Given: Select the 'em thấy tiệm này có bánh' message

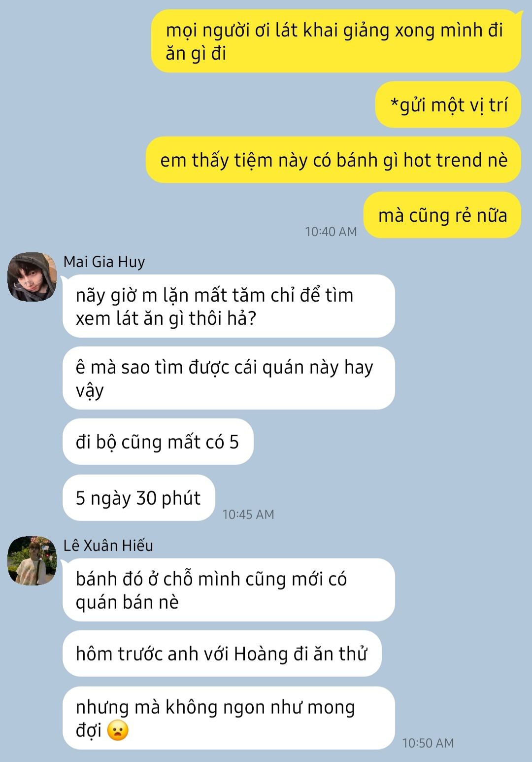Looking at the screenshot, I should (x=333, y=160).
